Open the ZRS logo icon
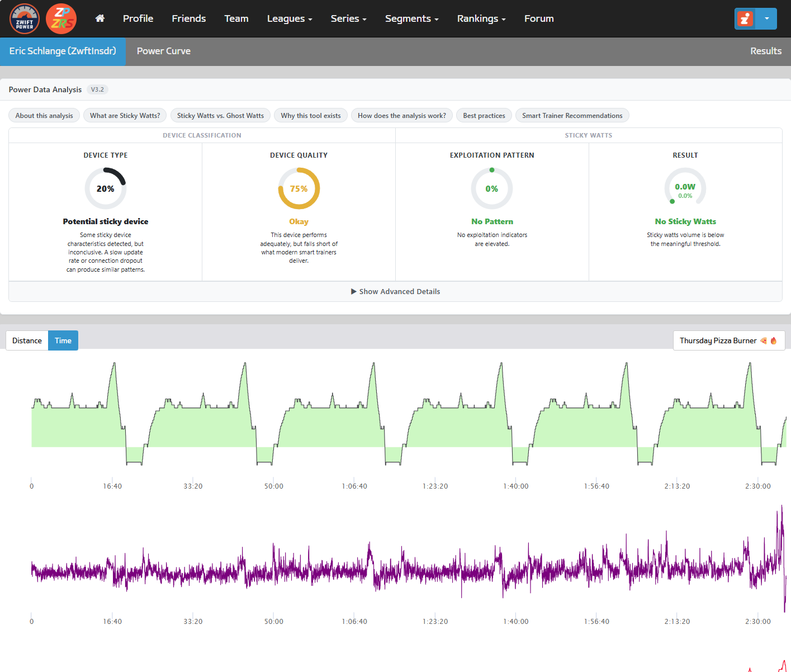Viewport: 791px width, 672px height. [61, 18]
